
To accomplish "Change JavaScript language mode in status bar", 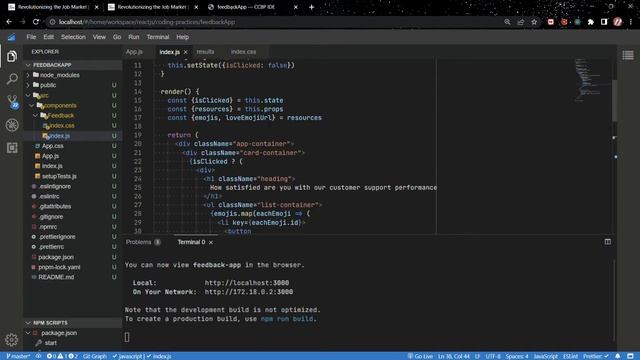I will tap(545, 356).
